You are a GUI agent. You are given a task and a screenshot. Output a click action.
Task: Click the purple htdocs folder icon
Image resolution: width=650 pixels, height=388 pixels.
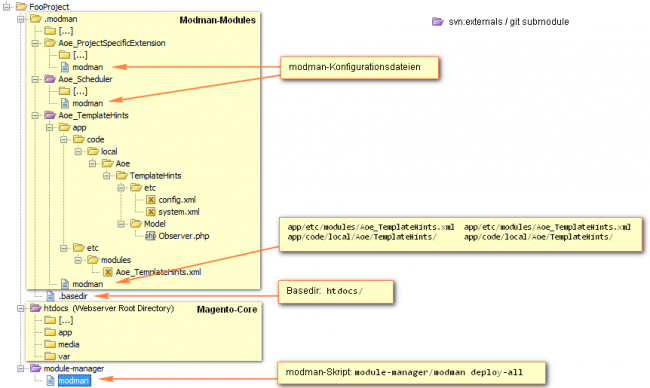(36, 308)
